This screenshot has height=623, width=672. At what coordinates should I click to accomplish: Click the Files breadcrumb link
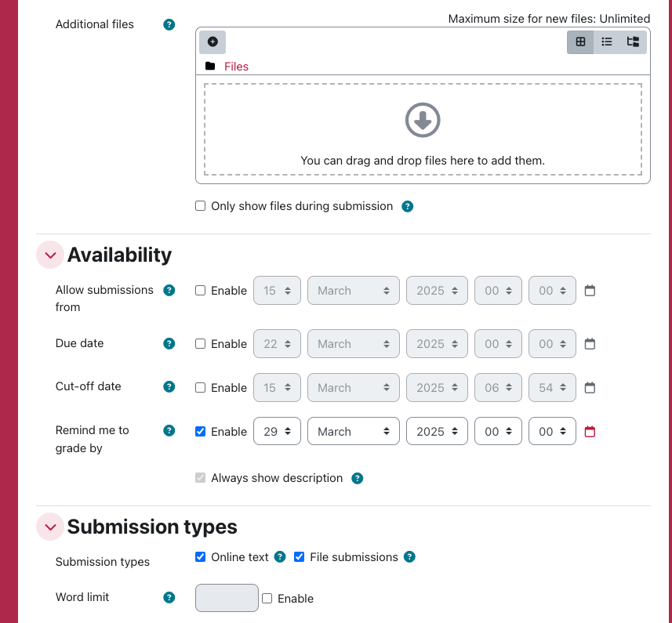(x=236, y=67)
